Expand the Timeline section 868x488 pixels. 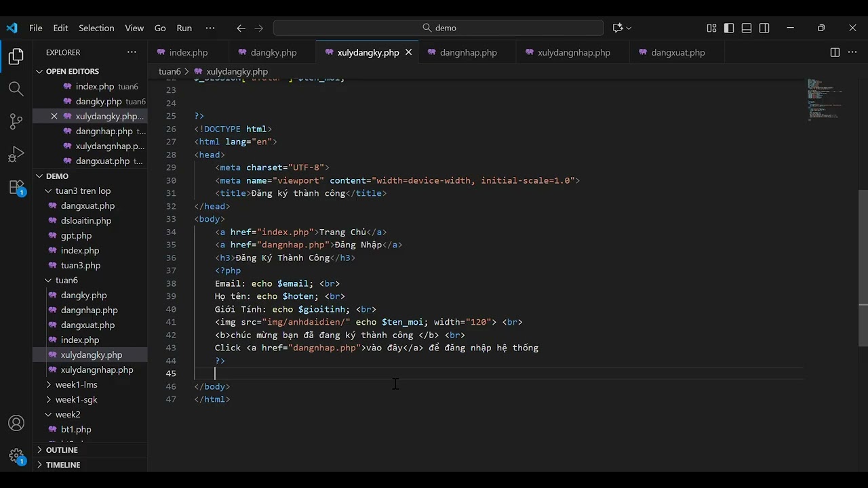pyautogui.click(x=90, y=465)
